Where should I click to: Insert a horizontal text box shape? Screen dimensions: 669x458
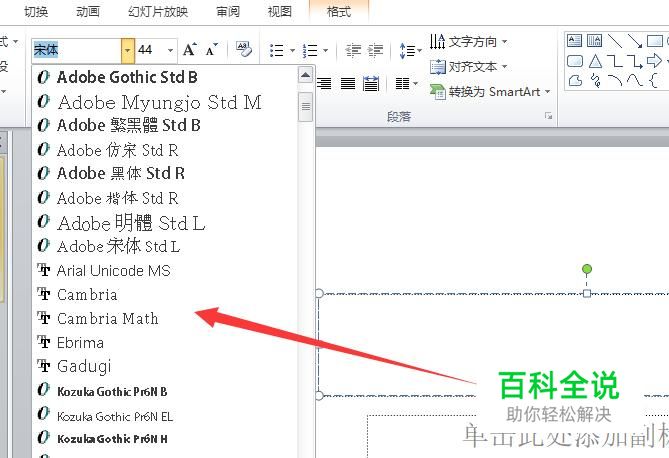(574, 41)
